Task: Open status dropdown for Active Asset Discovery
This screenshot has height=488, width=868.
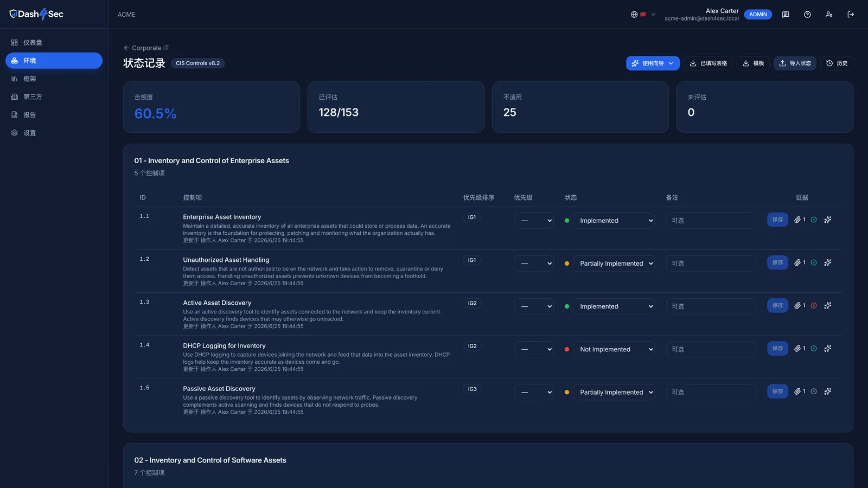Action: point(614,306)
